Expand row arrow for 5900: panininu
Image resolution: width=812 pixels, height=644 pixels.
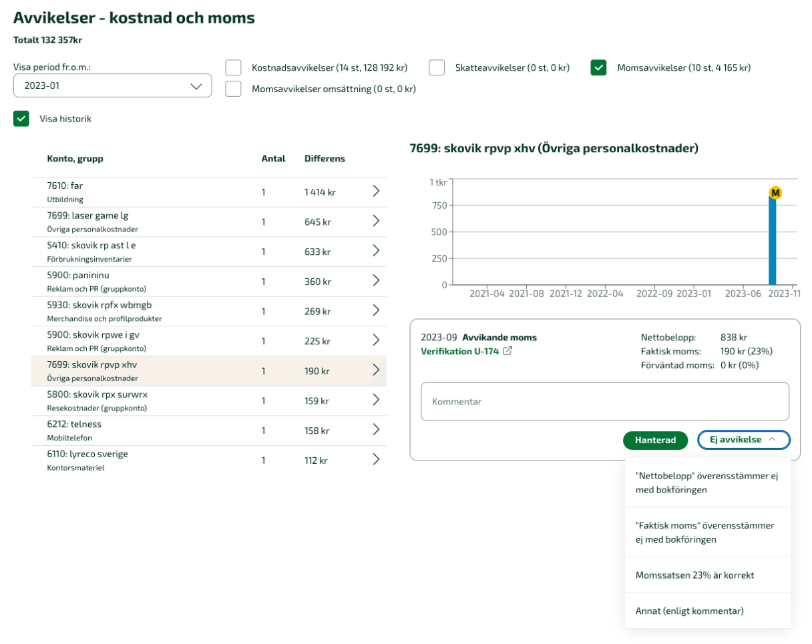click(x=376, y=280)
